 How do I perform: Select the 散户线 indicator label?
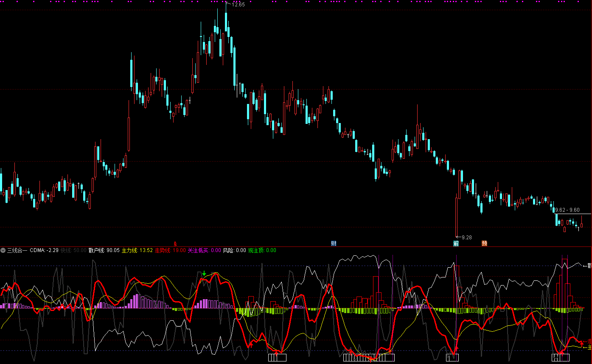(x=104, y=250)
